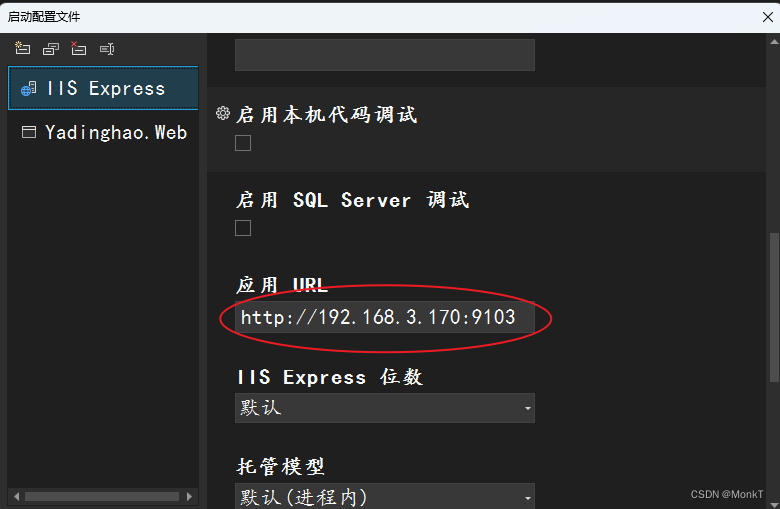Open the 托管模型 dropdown

pyautogui.click(x=385, y=496)
